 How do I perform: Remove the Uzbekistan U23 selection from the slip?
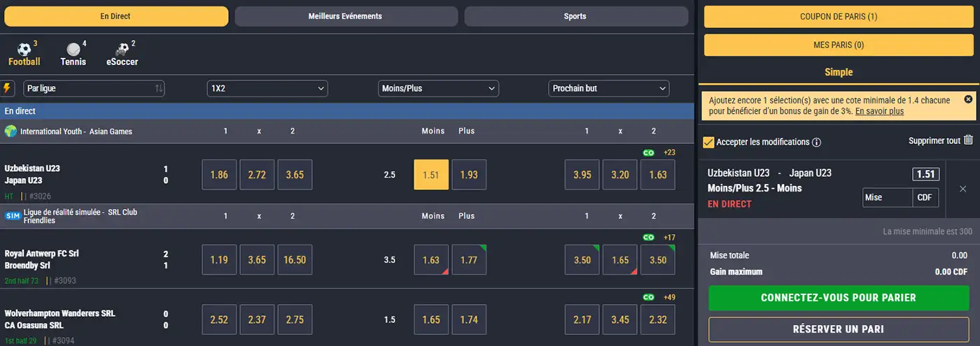coord(962,189)
